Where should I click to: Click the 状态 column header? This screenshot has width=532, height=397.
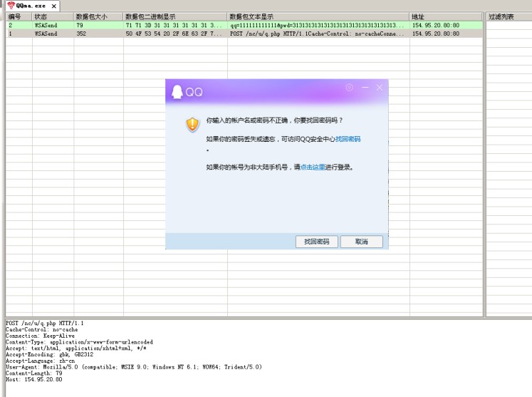click(x=53, y=16)
